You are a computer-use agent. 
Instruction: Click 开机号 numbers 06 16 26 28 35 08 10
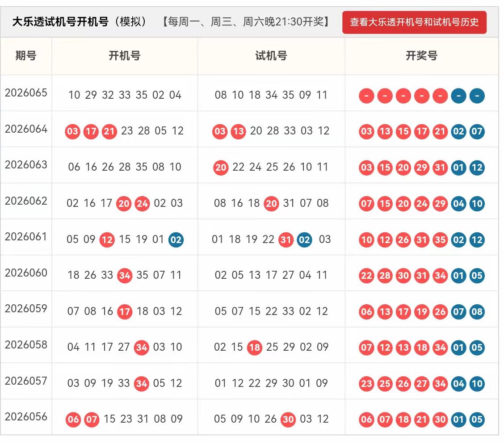click(x=125, y=167)
